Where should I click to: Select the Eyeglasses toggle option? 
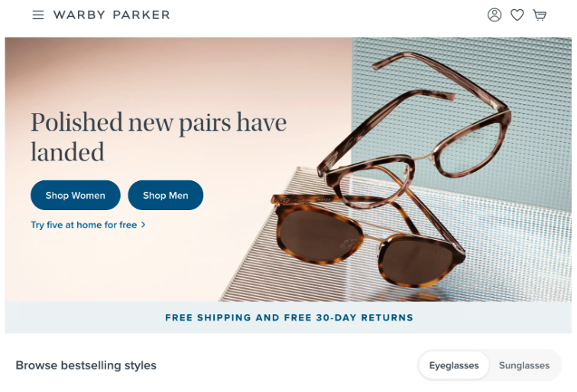(x=454, y=365)
